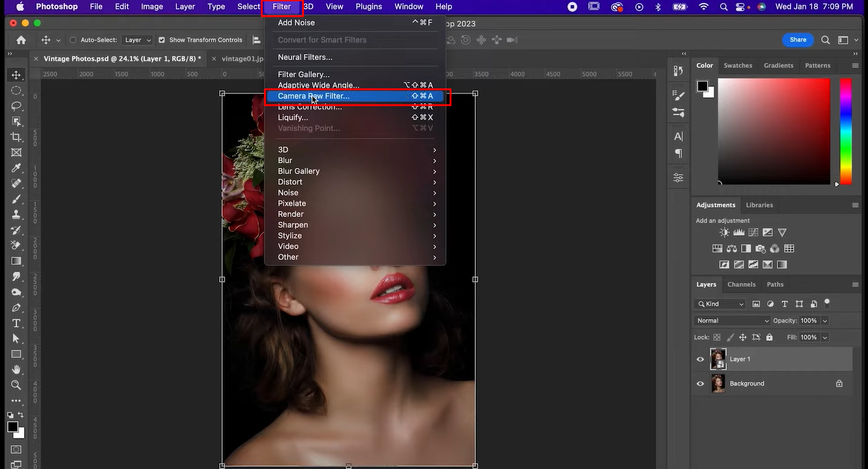Select the Hand tool
The height and width of the screenshot is (469, 868).
click(x=17, y=370)
